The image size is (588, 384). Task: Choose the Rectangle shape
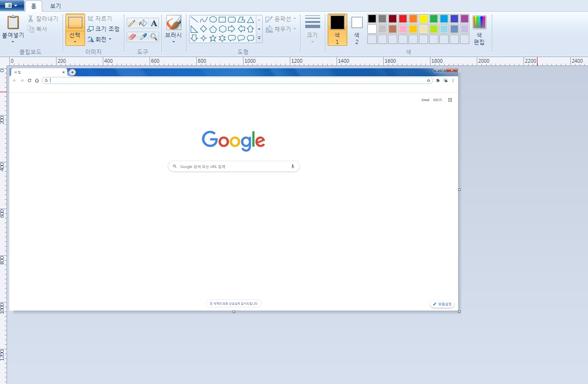(x=222, y=20)
